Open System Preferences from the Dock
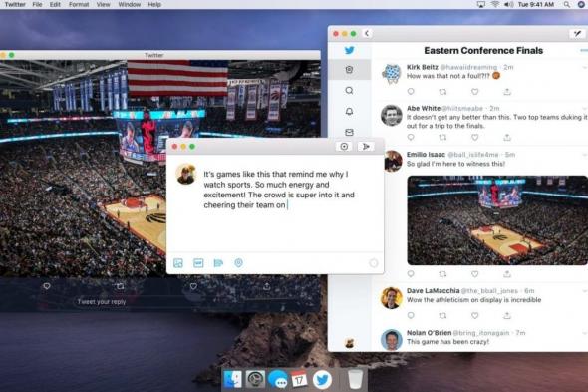 pos(255,380)
